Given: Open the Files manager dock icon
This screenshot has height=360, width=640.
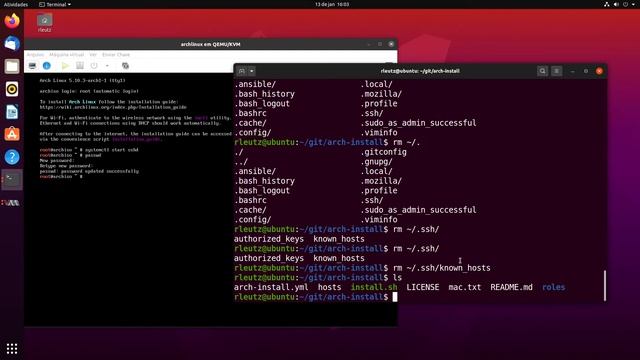Looking at the screenshot, I should [x=12, y=66].
